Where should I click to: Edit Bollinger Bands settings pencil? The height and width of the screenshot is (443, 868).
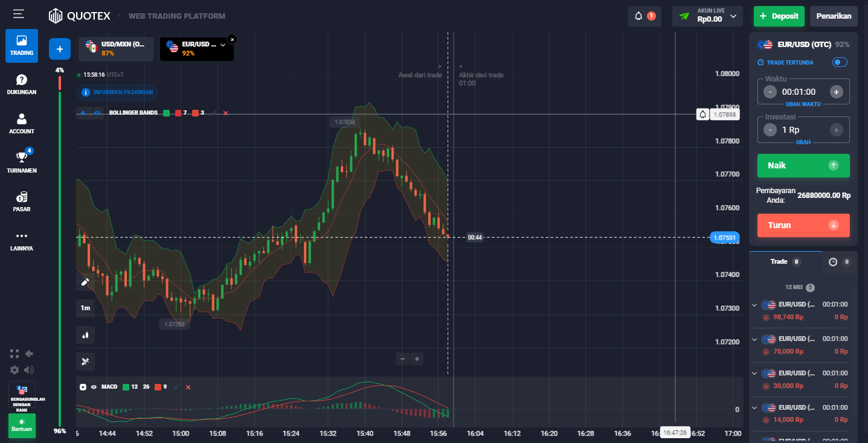pos(213,113)
